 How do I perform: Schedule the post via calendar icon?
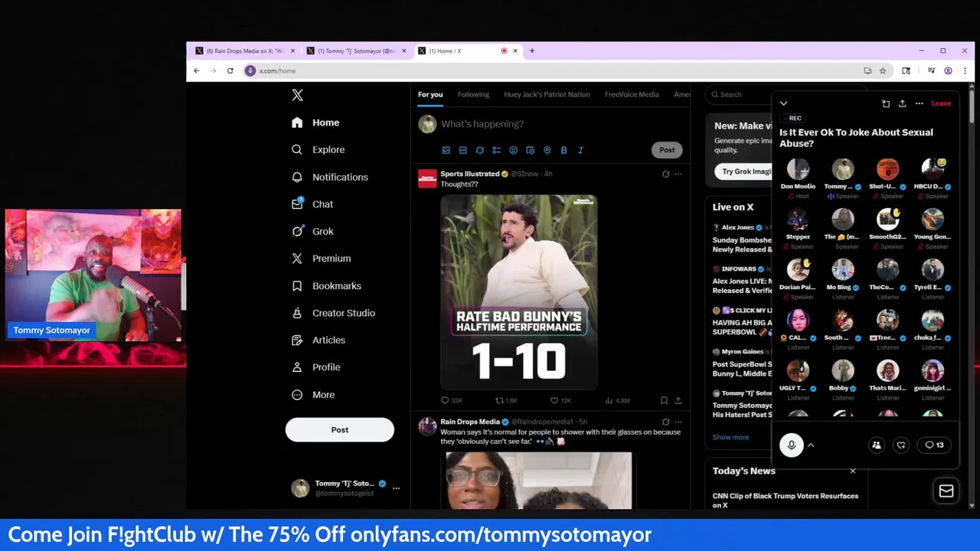coord(530,150)
